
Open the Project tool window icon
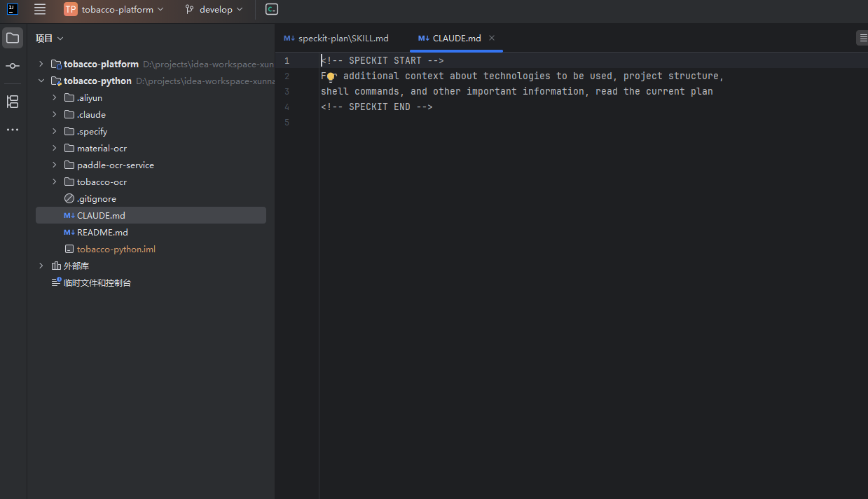[x=13, y=38]
